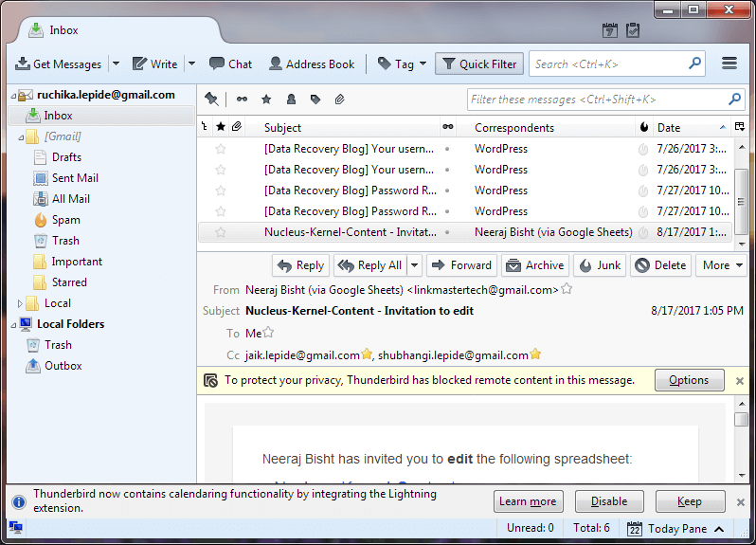The image size is (756, 545).
Task: Open the Calendar tab icon
Action: [610, 30]
